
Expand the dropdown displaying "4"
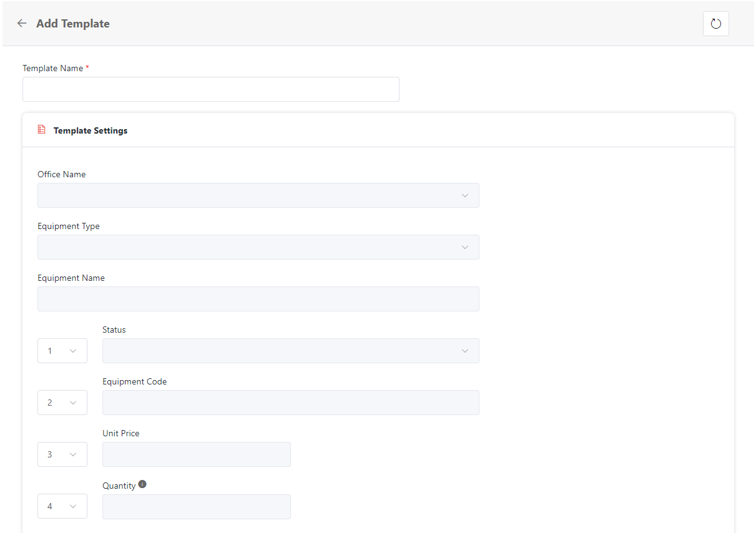[62, 506]
